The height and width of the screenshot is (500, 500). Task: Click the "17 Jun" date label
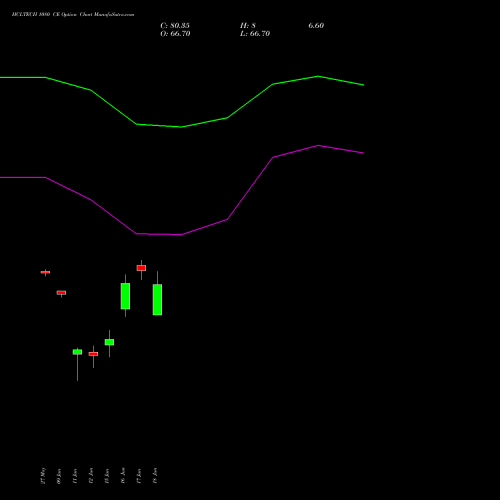(x=139, y=476)
